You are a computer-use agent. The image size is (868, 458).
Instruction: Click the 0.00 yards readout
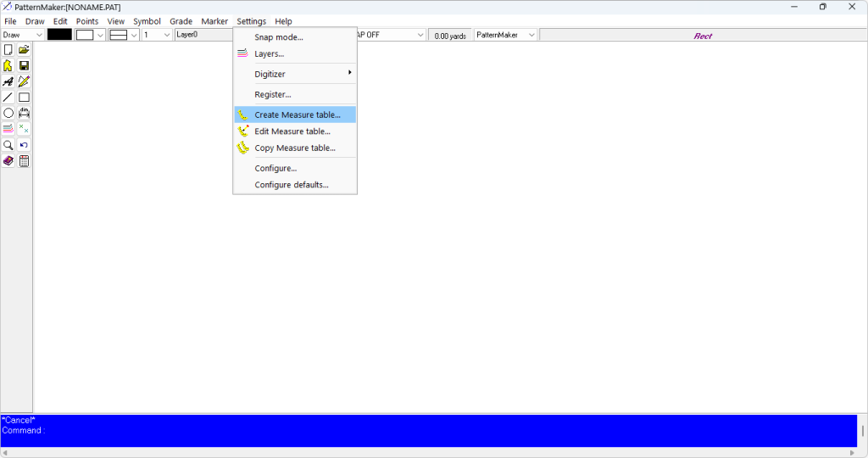450,36
